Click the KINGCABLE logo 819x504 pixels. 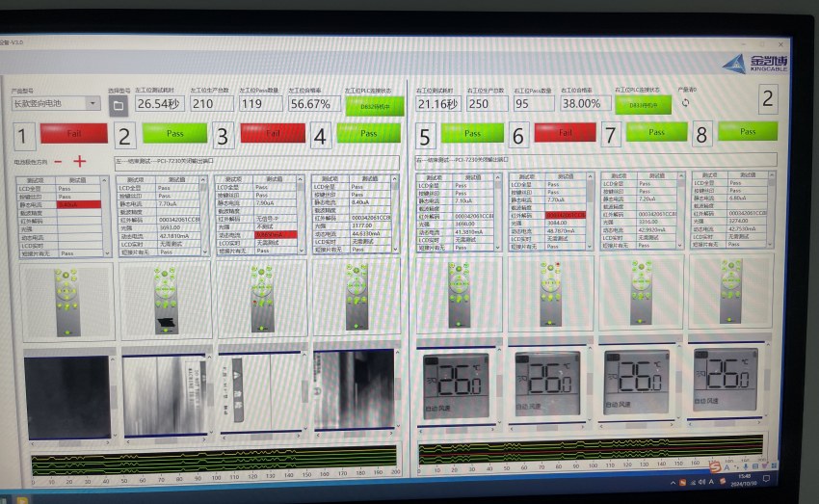[755, 64]
